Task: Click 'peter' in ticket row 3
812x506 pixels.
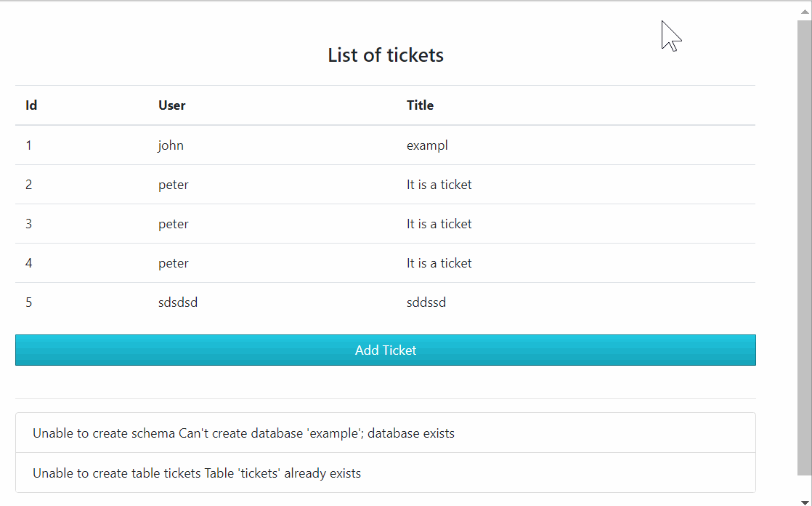Action: [174, 224]
